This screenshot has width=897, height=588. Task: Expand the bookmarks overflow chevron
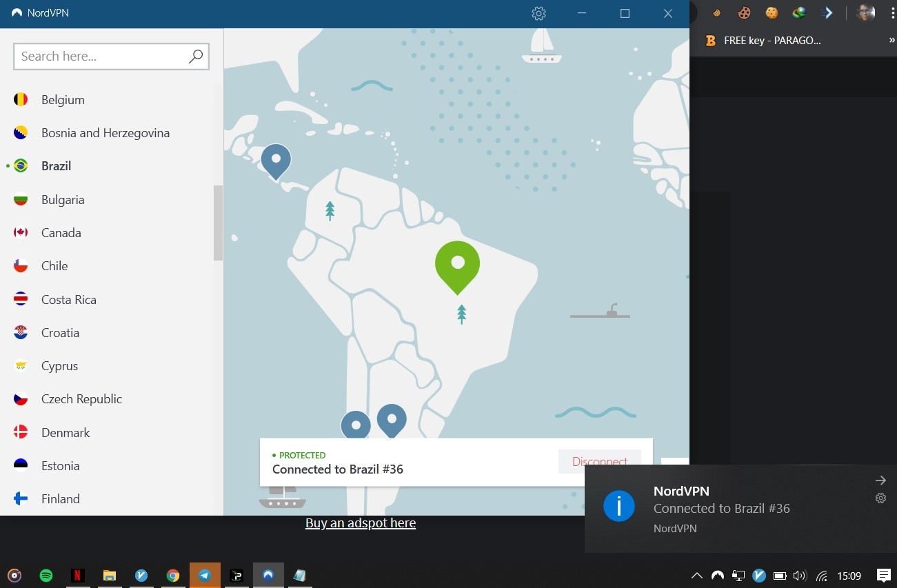pos(891,41)
